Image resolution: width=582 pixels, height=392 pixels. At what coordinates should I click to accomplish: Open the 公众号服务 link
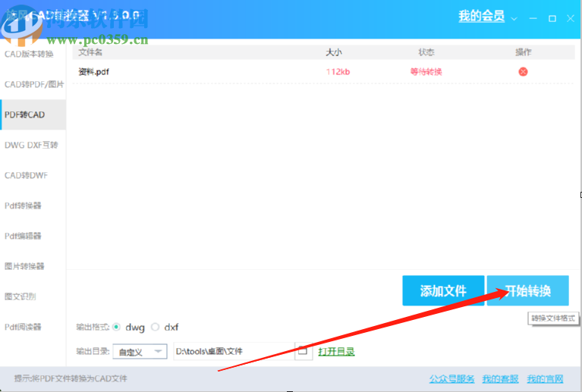point(451,379)
